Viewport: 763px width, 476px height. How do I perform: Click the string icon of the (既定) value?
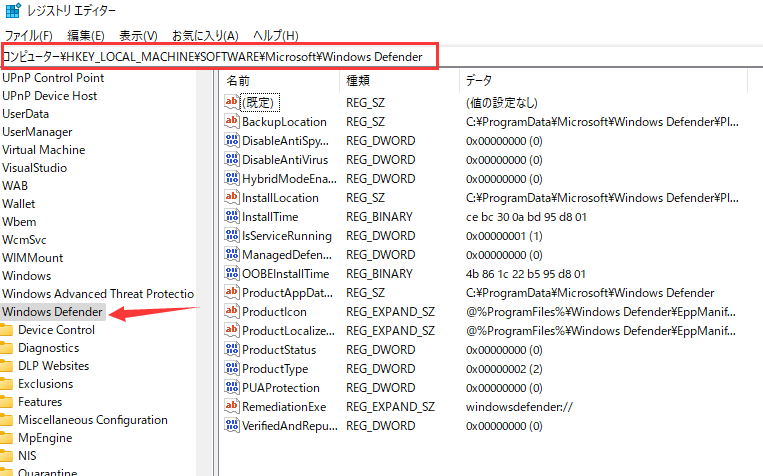coord(232,102)
